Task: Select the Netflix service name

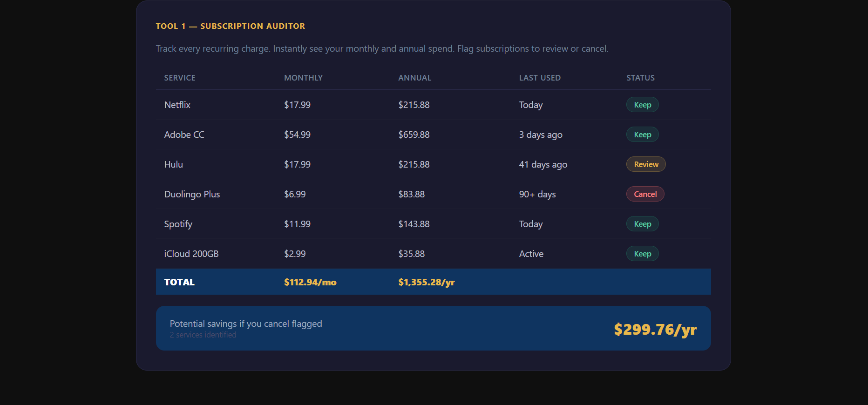Action: [177, 105]
